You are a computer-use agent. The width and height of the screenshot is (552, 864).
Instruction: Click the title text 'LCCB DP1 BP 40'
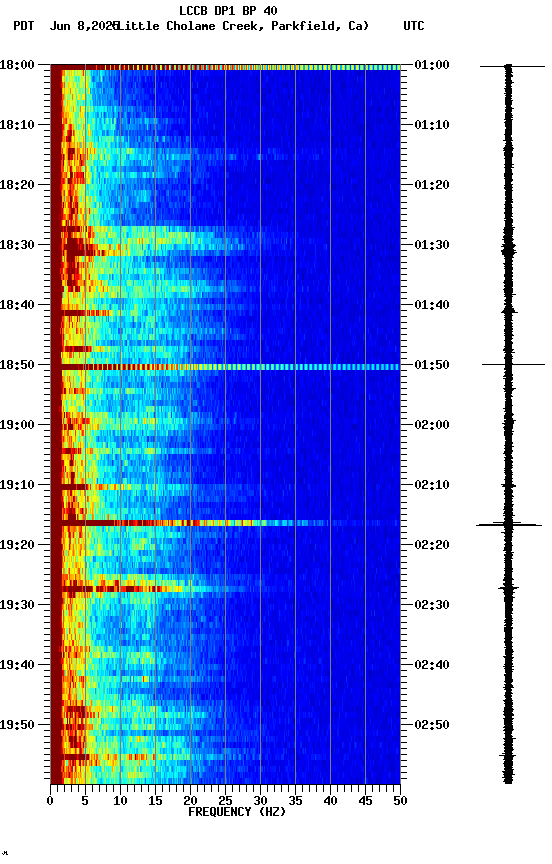coord(228,10)
